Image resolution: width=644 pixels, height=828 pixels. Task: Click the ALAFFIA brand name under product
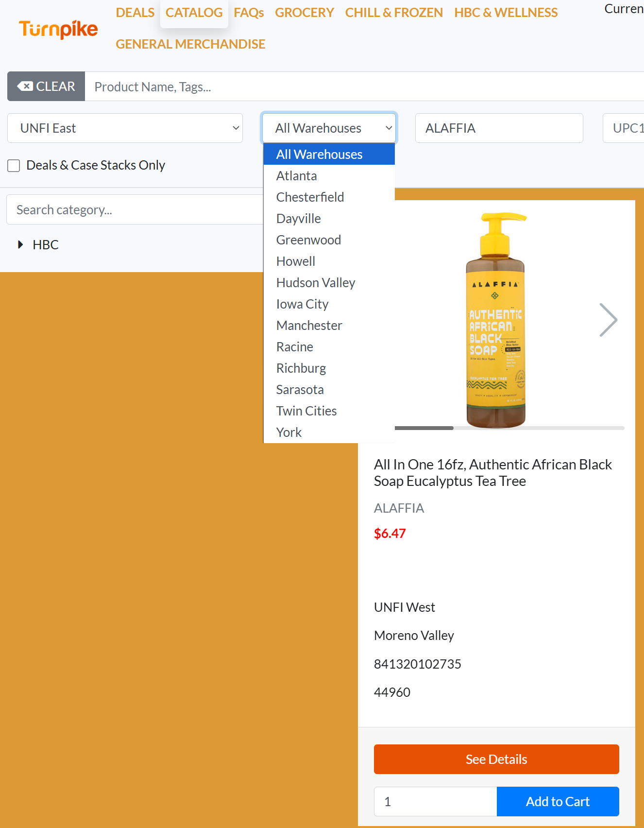pos(399,508)
